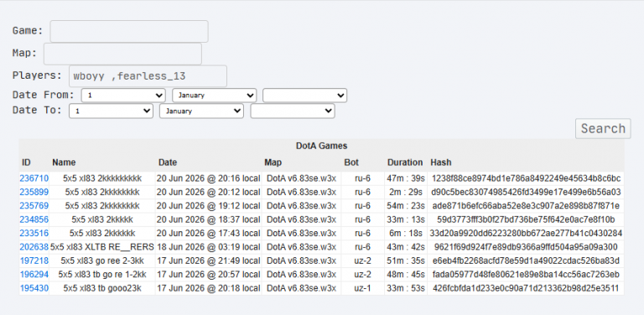Click the Date column header
This screenshot has width=644, height=315.
pos(168,163)
